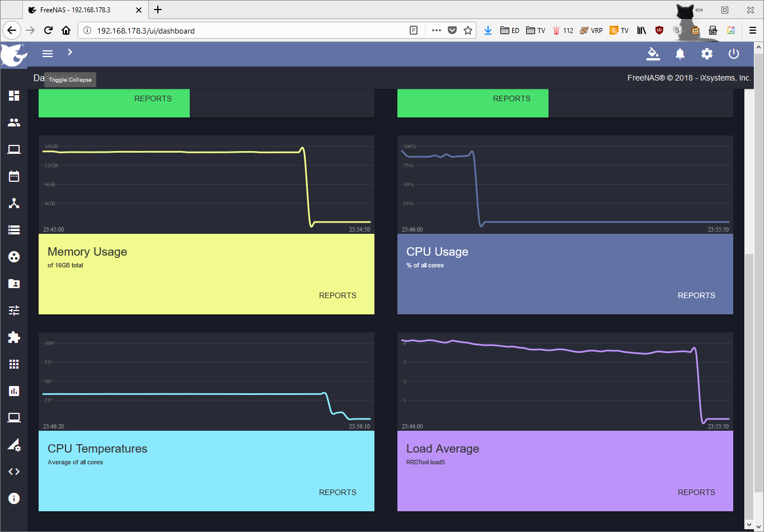This screenshot has height=532, width=764.
Task: Open the VRP bookmark
Action: click(592, 30)
